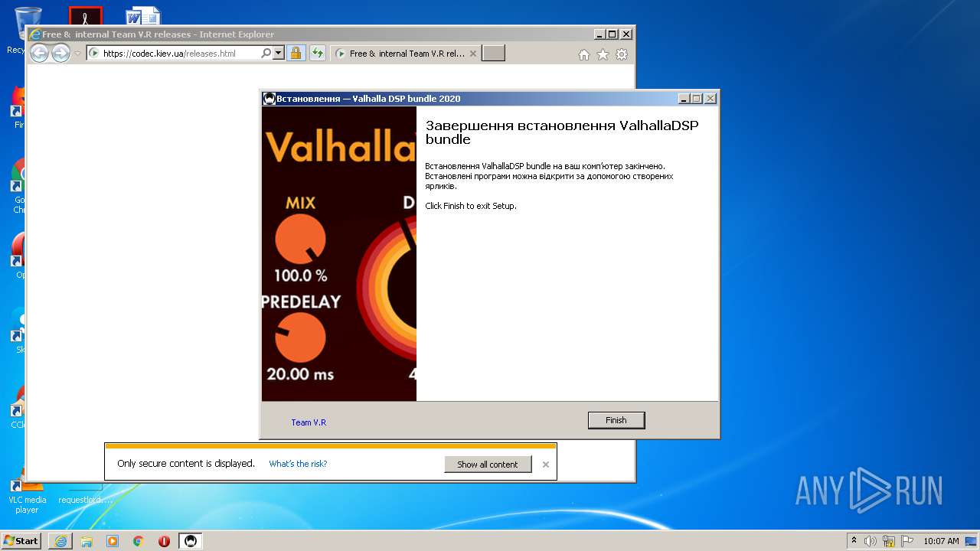Close the Team V.R releases tab
Image resolution: width=980 pixels, height=551 pixels.
(473, 54)
